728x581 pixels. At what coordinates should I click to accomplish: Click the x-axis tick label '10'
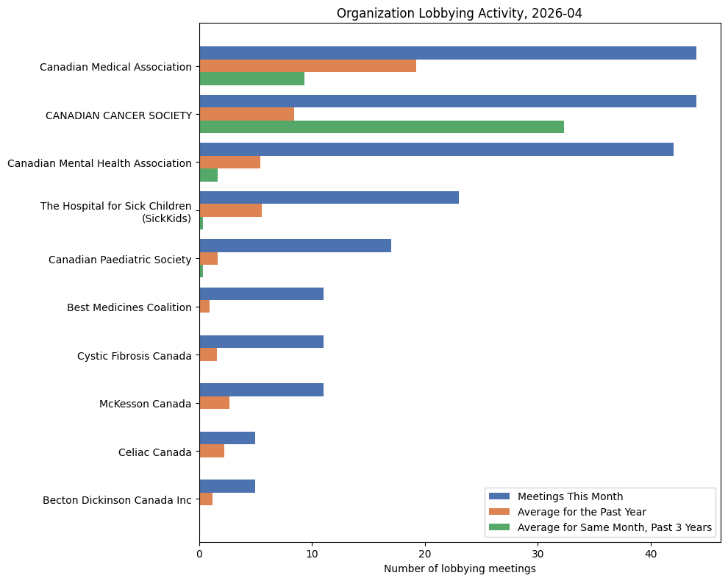pyautogui.click(x=313, y=554)
